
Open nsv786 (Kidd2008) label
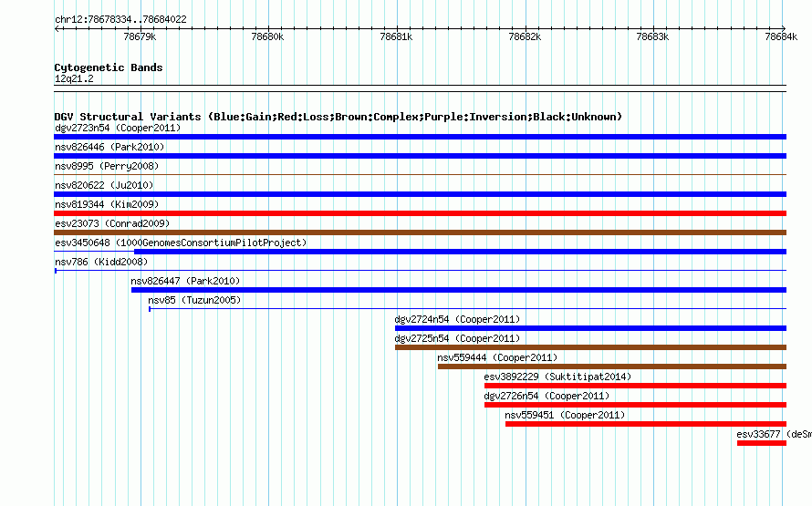(101, 262)
